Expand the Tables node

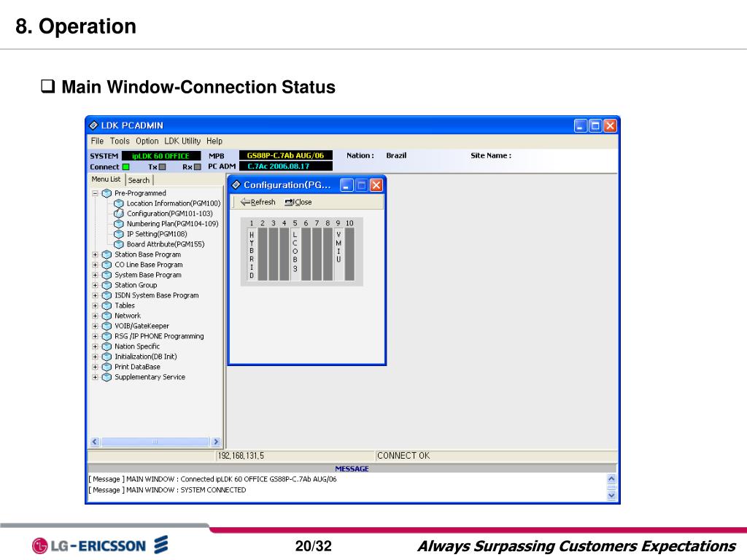tap(95, 306)
